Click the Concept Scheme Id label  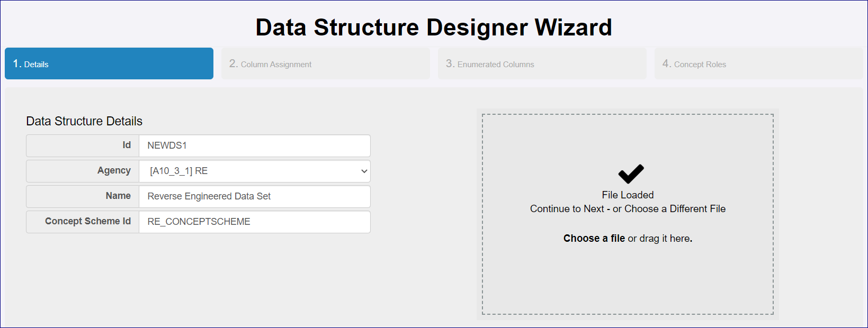click(x=88, y=221)
